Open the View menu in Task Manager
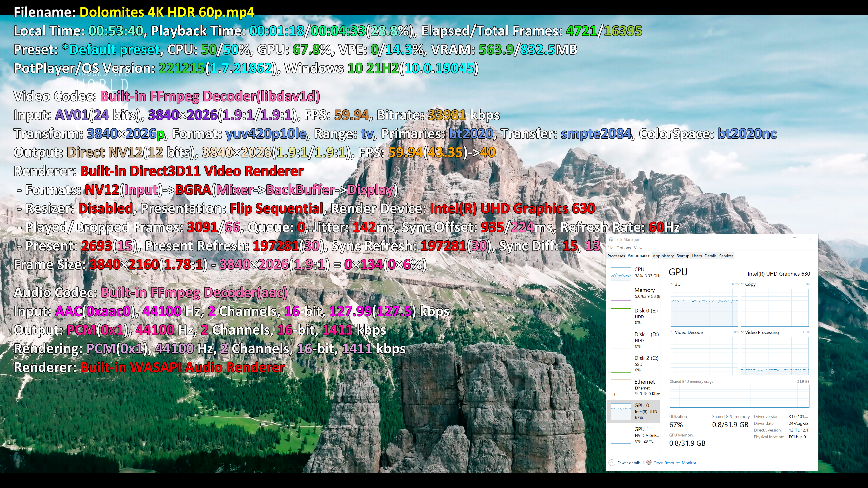The image size is (868, 488). point(638,248)
